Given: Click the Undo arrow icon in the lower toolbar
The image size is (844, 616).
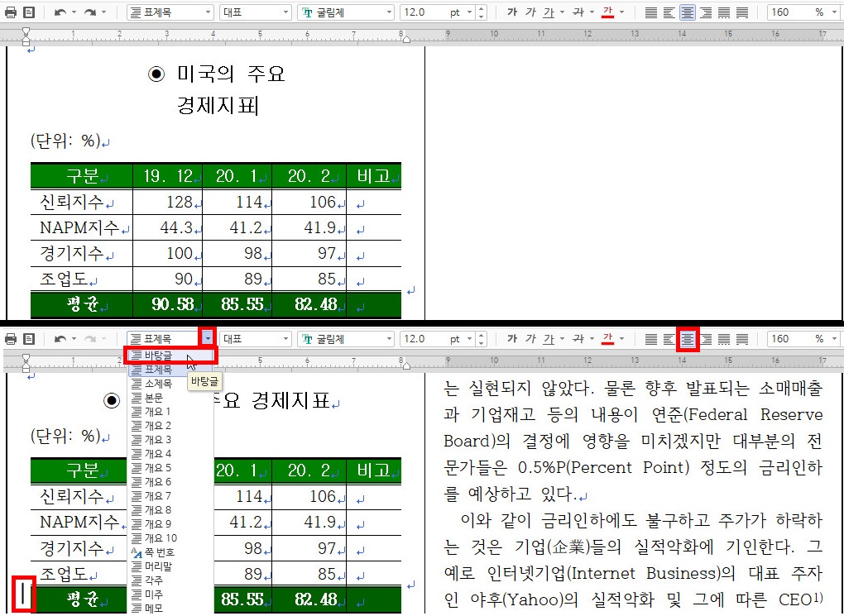Looking at the screenshot, I should pyautogui.click(x=60, y=339).
